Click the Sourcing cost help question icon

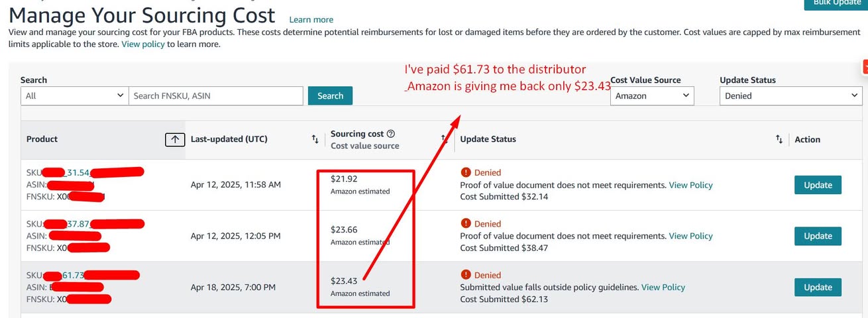tap(391, 134)
